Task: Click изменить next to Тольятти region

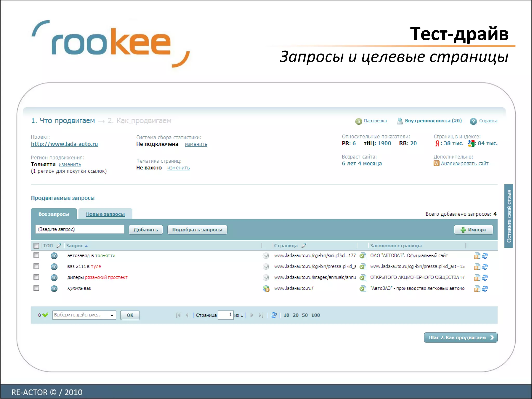Action: (x=70, y=164)
